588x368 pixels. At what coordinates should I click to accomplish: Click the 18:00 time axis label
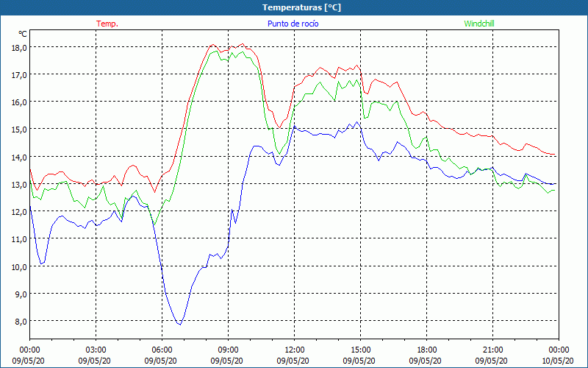pos(426,350)
